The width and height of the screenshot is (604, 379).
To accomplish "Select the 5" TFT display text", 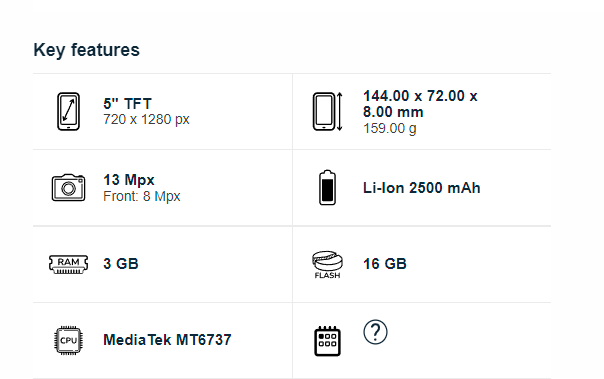I will tap(128, 104).
